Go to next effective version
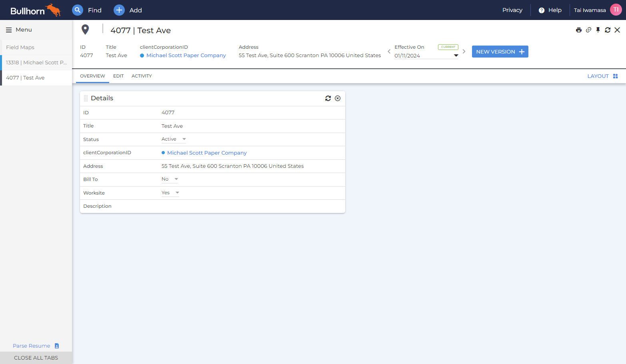Screen dimensions: 626x364 pos(464,52)
